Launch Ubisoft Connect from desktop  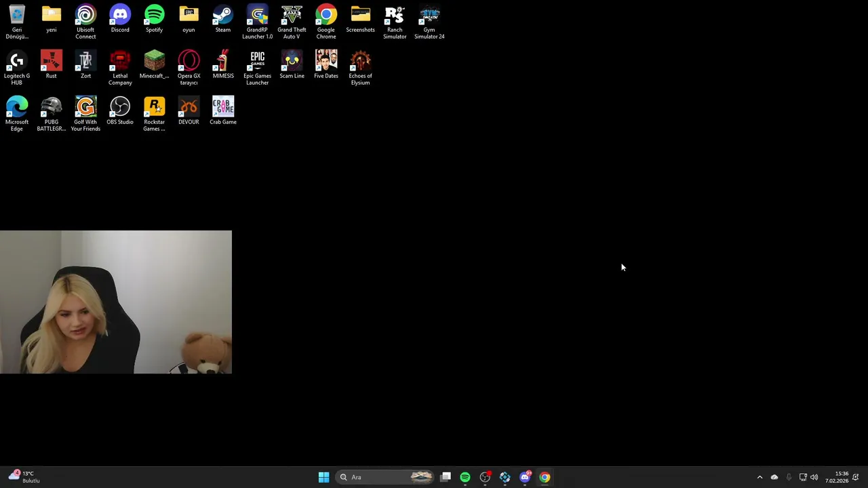(x=85, y=22)
